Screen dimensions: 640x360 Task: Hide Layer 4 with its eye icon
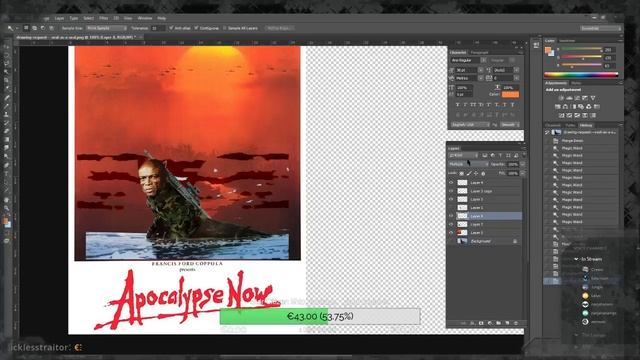pos(451,182)
